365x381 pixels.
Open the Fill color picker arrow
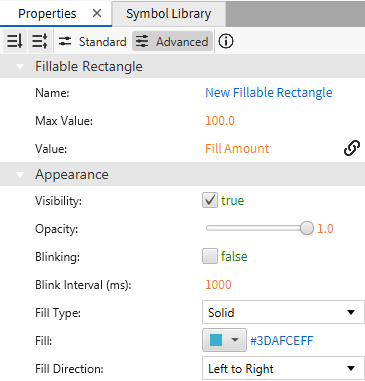point(235,340)
